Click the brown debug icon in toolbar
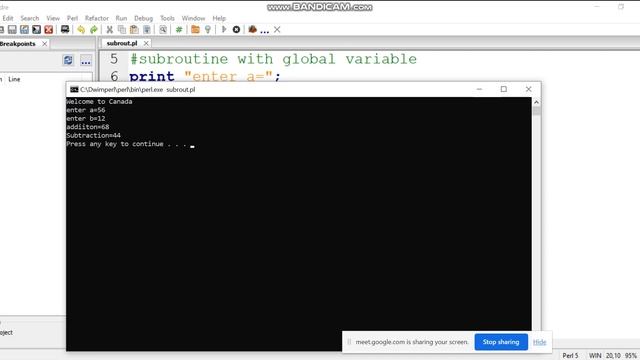This screenshot has width=640, height=360. [252, 29]
